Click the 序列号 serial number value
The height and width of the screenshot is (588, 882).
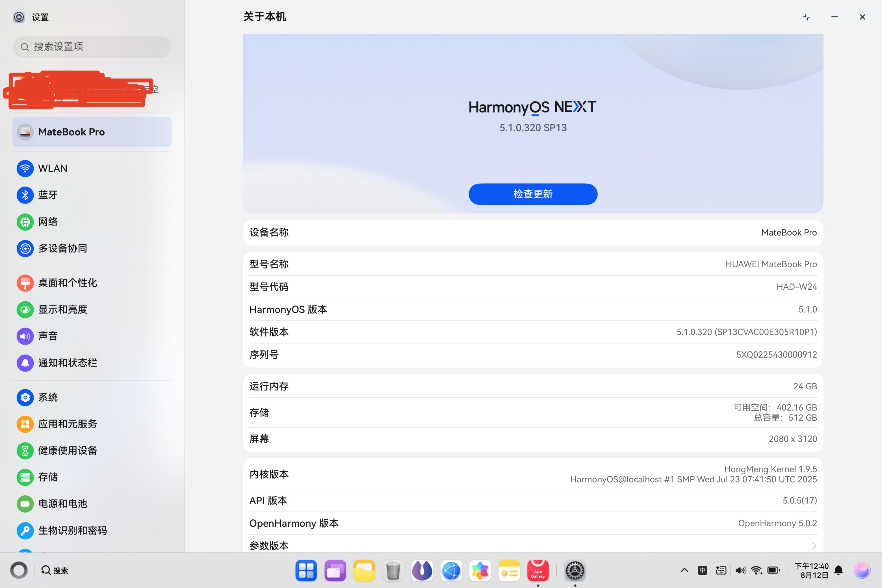(x=776, y=354)
